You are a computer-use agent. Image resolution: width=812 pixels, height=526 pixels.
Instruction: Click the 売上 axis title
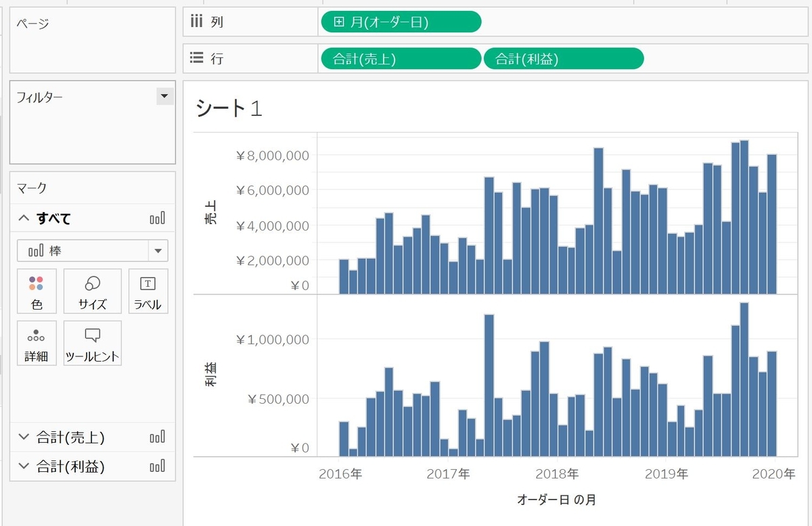click(x=210, y=214)
